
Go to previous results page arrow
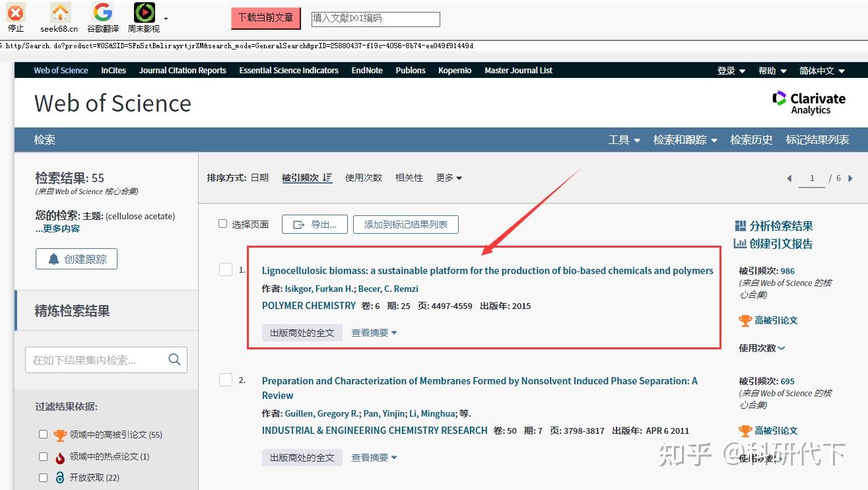tap(789, 178)
